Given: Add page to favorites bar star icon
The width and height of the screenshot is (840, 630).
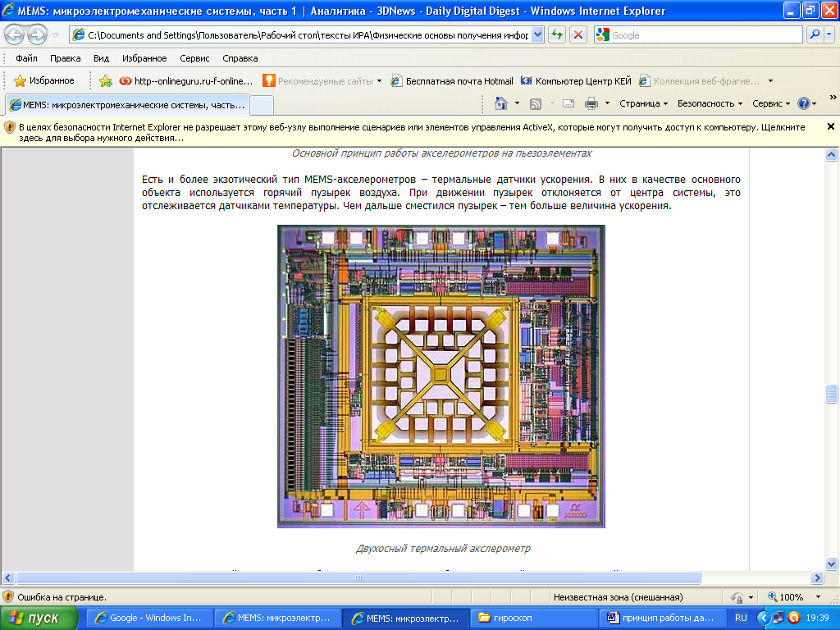Looking at the screenshot, I should click(x=106, y=81).
